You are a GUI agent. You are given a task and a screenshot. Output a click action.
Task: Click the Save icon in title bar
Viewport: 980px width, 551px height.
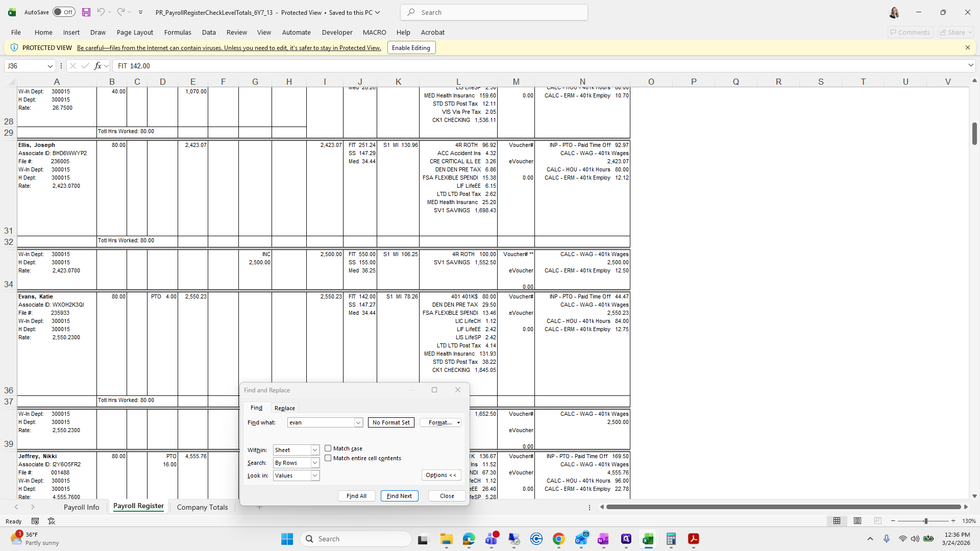[x=86, y=12]
